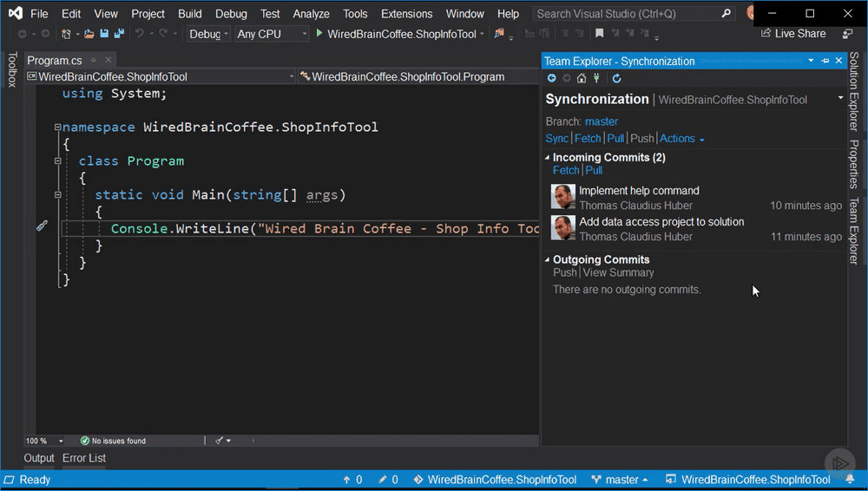The width and height of the screenshot is (868, 491).
Task: Navigate backward with the toolbar arrow
Action: coord(23,34)
